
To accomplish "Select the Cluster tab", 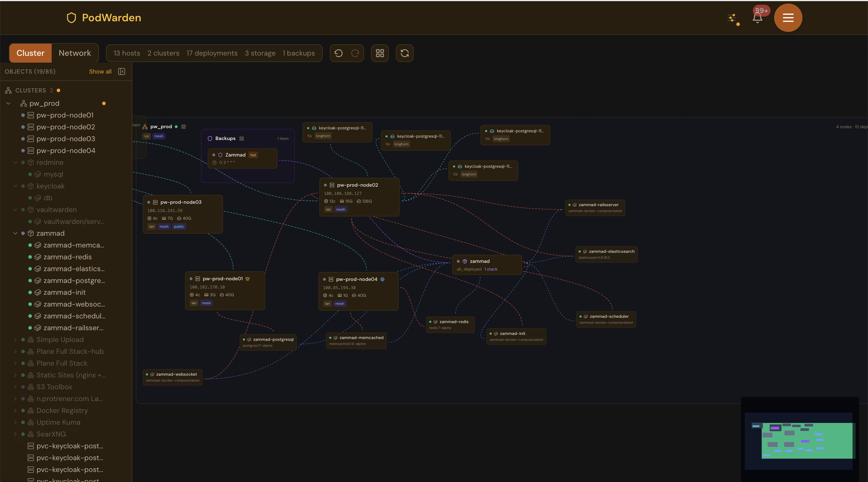I will pos(30,53).
